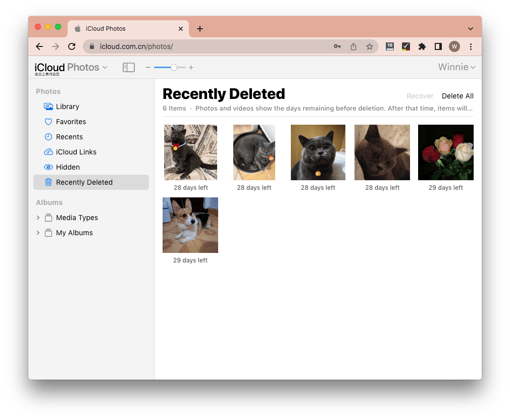Select the Recently Deleted trash icon
The image size is (510, 420).
tap(47, 182)
